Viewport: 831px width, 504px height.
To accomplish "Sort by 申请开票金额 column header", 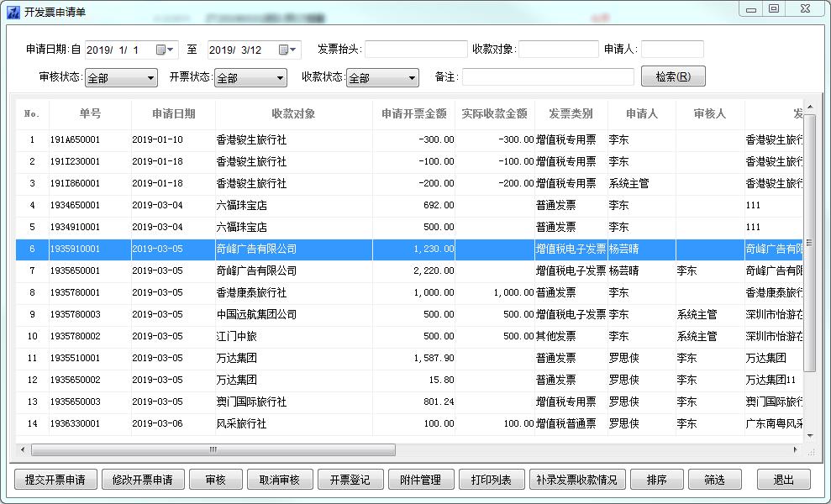I will click(x=413, y=114).
